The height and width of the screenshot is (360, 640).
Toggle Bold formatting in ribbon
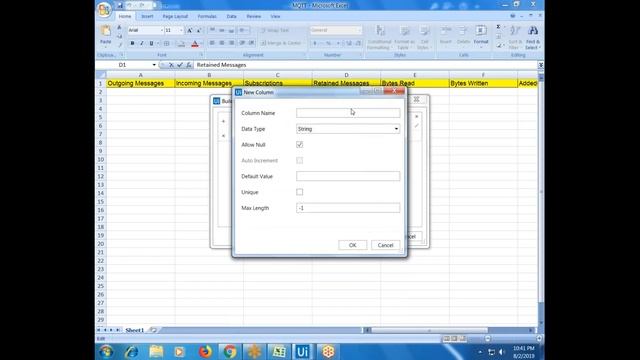132,43
